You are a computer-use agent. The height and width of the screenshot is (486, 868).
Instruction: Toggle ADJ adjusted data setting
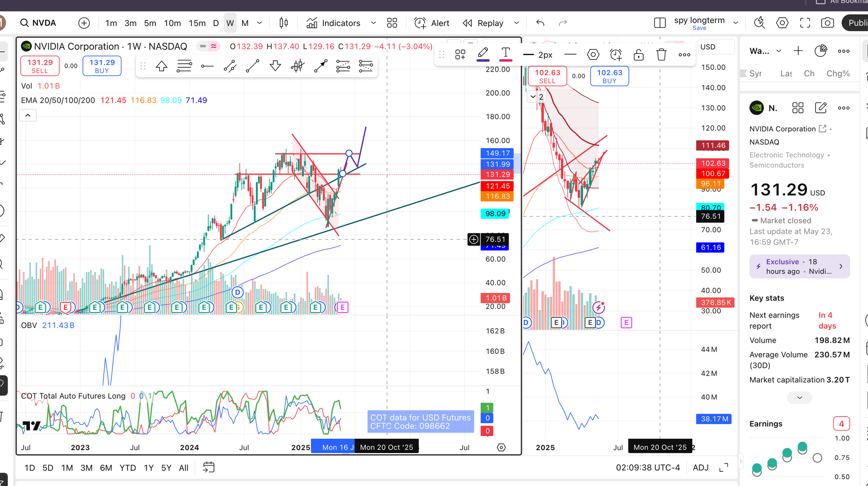(x=700, y=467)
